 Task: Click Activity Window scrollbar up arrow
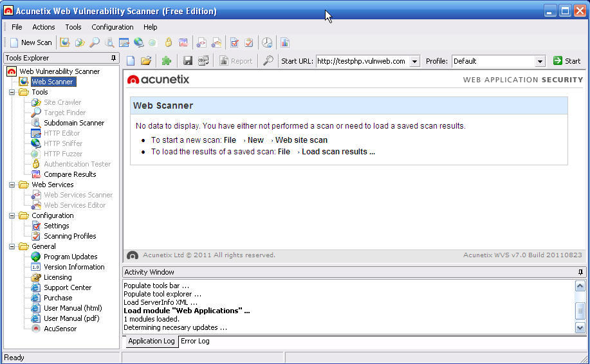pos(580,286)
